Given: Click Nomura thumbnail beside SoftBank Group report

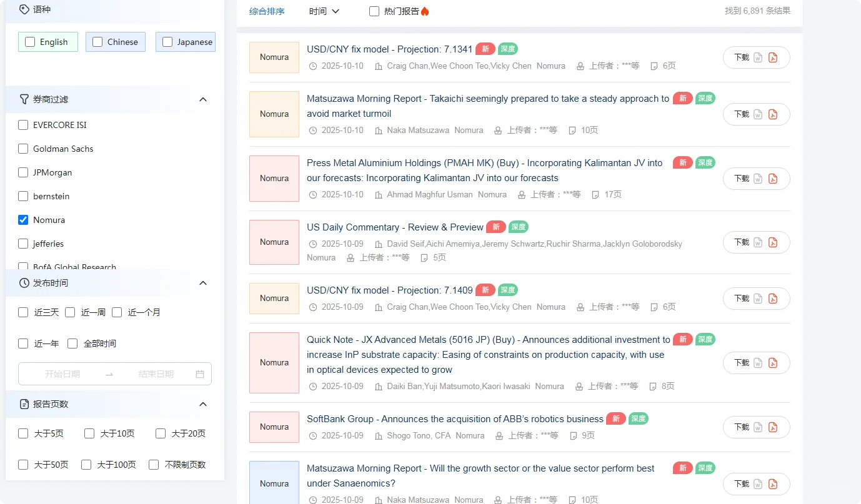Looking at the screenshot, I should 274,427.
